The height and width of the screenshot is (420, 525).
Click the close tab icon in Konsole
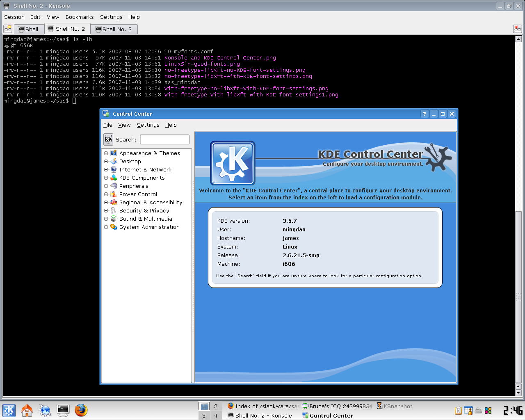click(518, 29)
